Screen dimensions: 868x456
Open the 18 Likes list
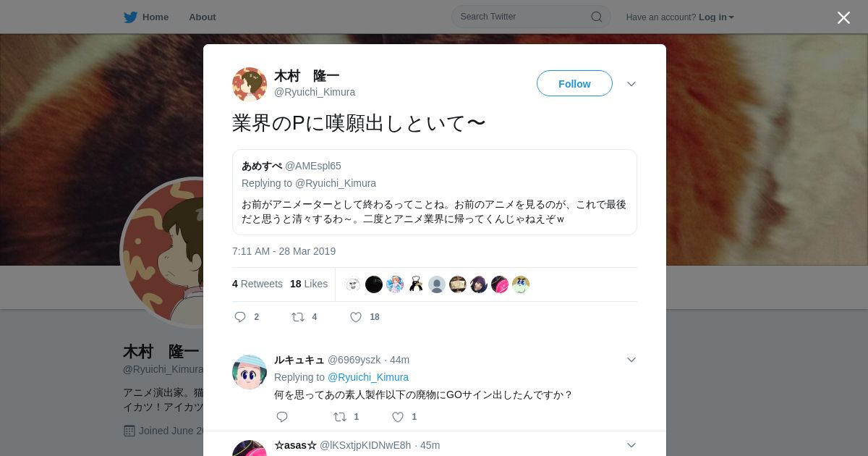click(309, 284)
